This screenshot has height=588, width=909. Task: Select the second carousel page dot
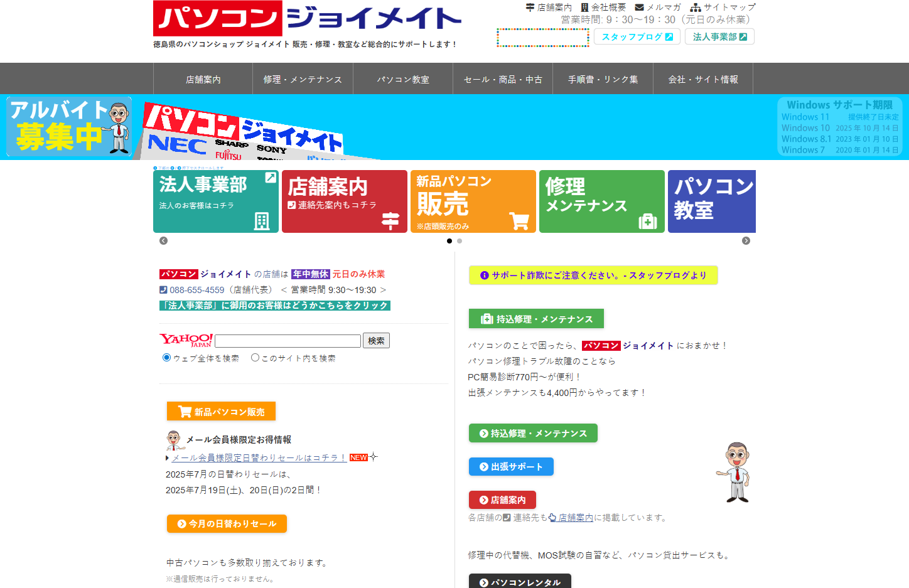[460, 241]
